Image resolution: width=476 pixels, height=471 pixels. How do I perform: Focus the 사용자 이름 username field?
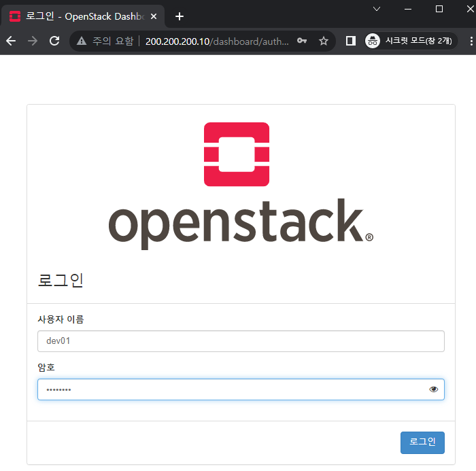241,341
